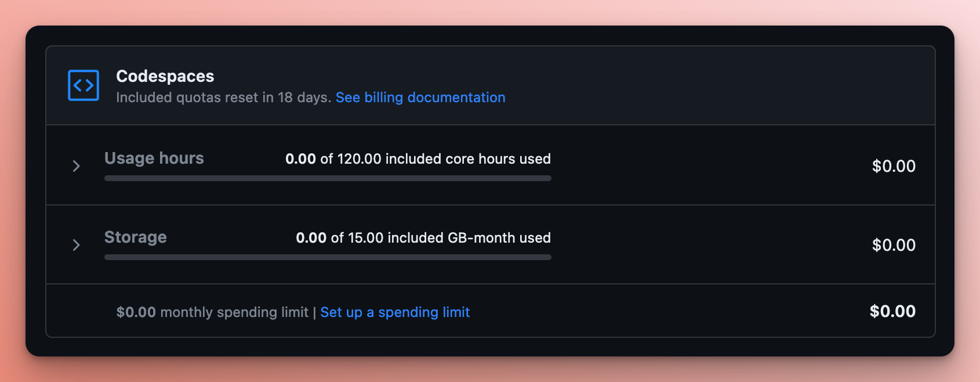Click the Usage hours progress bar
The height and width of the screenshot is (382, 980).
327,178
